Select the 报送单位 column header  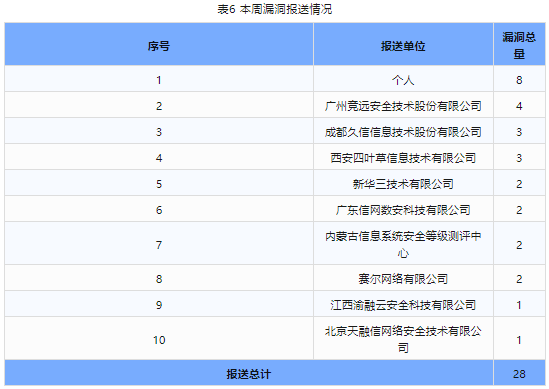pos(403,44)
